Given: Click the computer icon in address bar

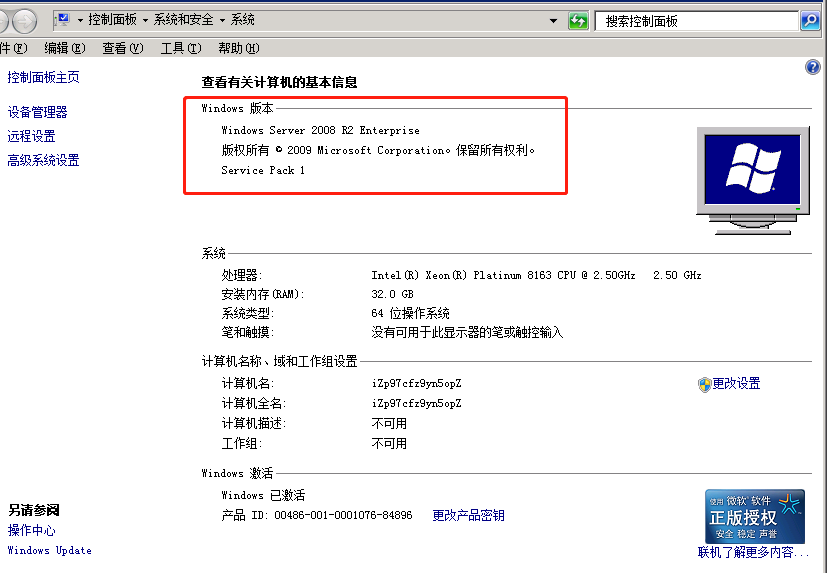Looking at the screenshot, I should [x=63, y=21].
